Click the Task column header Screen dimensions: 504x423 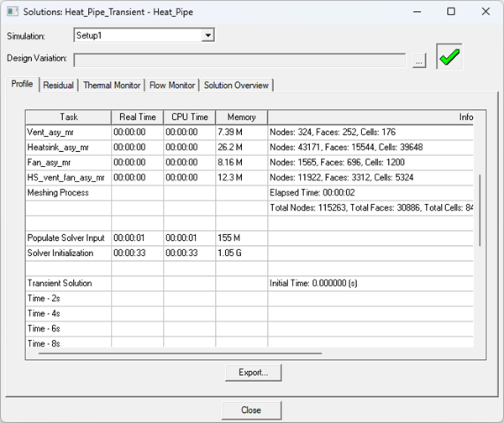tap(69, 117)
